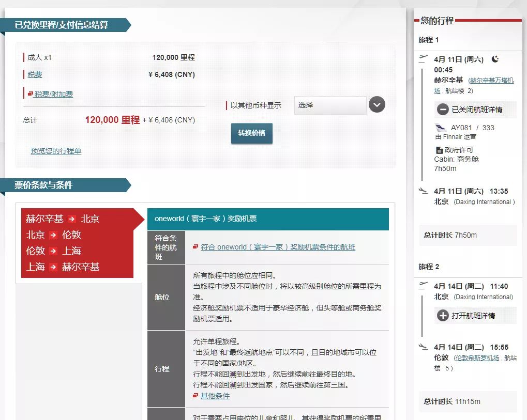Click the landing plane icon beside 伦敦 arrival
The width and height of the screenshot is (527, 420).
coord(423,346)
